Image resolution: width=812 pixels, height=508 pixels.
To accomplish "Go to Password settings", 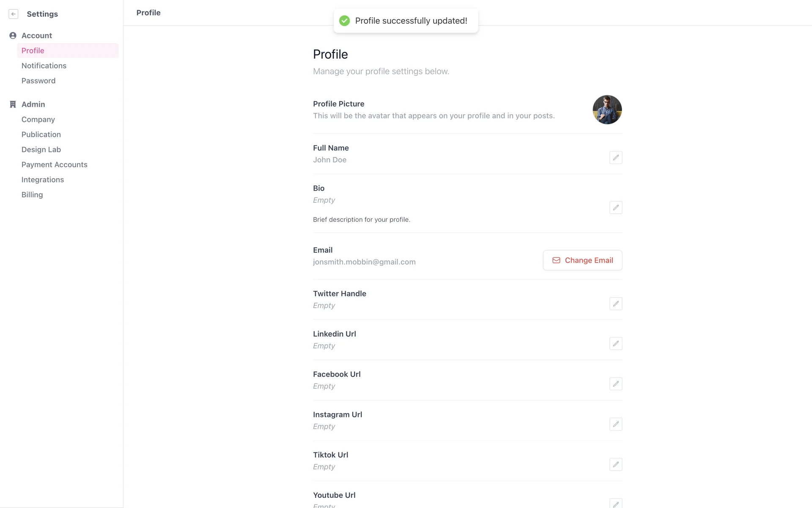I will coord(38,81).
